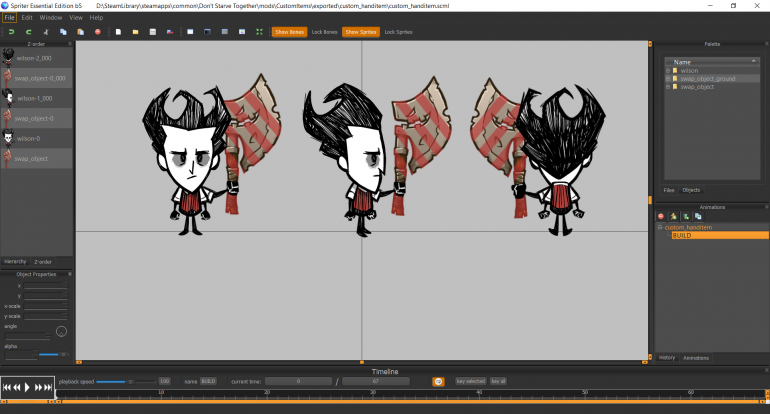Click the scissors Cut icon

coord(48,32)
